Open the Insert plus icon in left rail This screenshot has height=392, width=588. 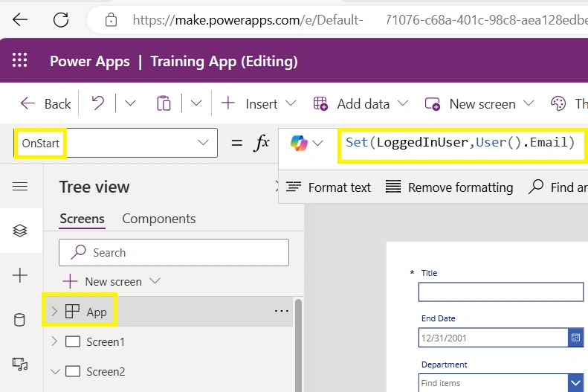(x=20, y=275)
